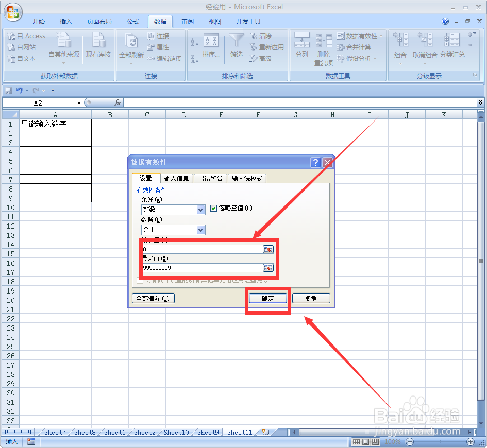Open From Other Sources (自其他来源) dropdown
The image size is (487, 448).
(64, 48)
